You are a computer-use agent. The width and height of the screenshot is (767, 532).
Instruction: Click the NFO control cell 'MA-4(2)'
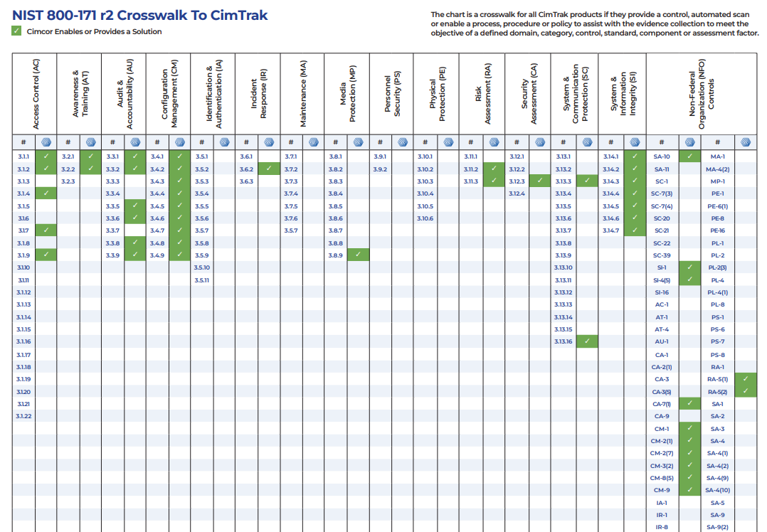pyautogui.click(x=718, y=169)
